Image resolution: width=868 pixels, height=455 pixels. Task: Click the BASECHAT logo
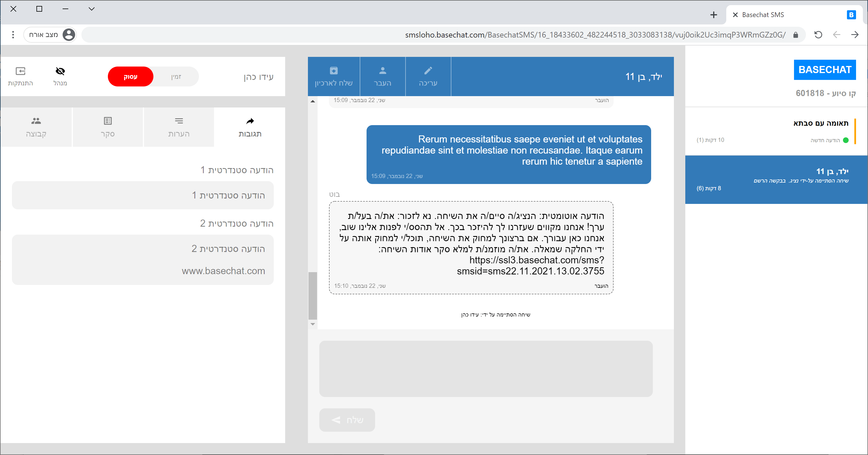click(x=824, y=70)
